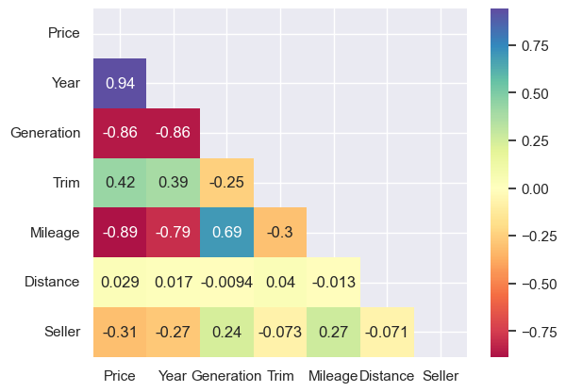566x392 pixels.
Task: Click the Generation label on the y-axis
Action: tap(45, 133)
